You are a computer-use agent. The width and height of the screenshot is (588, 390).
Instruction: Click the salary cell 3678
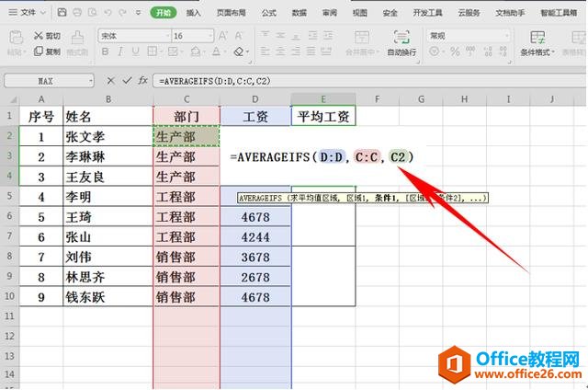[255, 257]
